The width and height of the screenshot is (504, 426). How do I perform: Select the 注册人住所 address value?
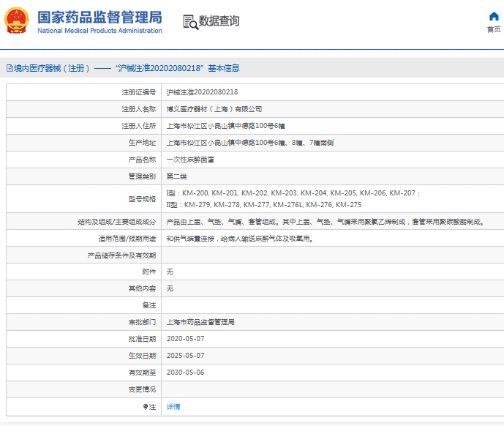(x=225, y=126)
